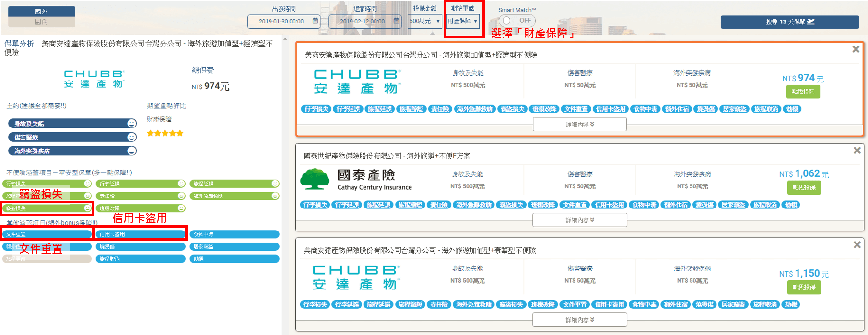Click the 旅程取消 blue coverage bar
The width and height of the screenshot is (868, 335).
[141, 259]
